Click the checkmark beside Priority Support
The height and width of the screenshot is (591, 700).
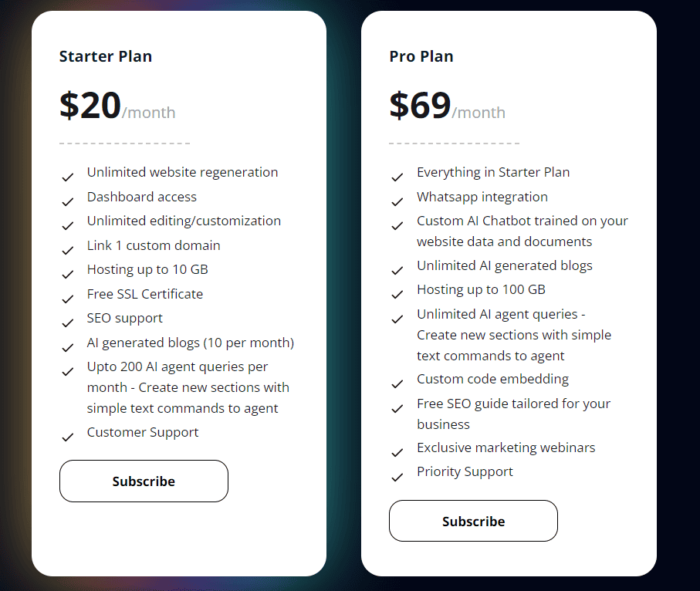(x=397, y=475)
